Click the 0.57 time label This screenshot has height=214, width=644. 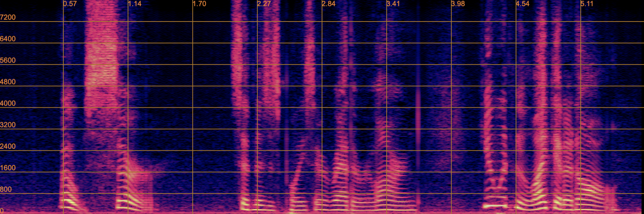click(x=70, y=4)
